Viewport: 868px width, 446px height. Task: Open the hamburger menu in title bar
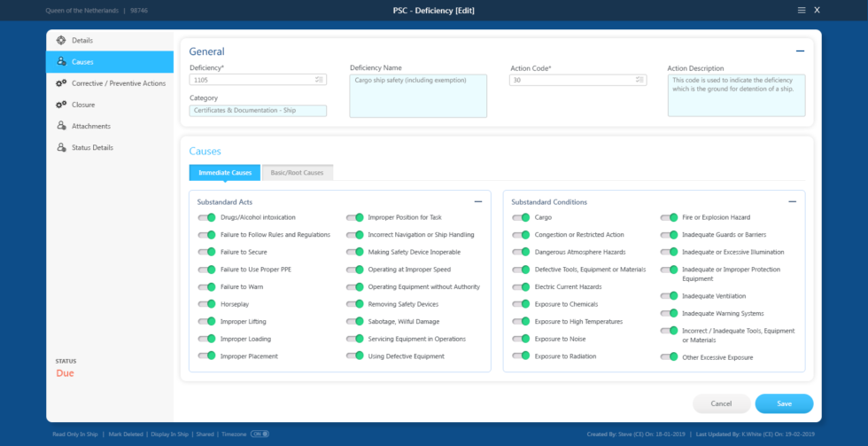(802, 10)
